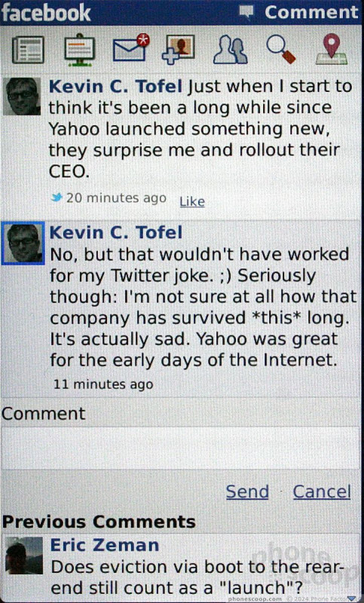Click Kevin Tofel's top post avatar
The width and height of the screenshot is (364, 603).
(22, 96)
